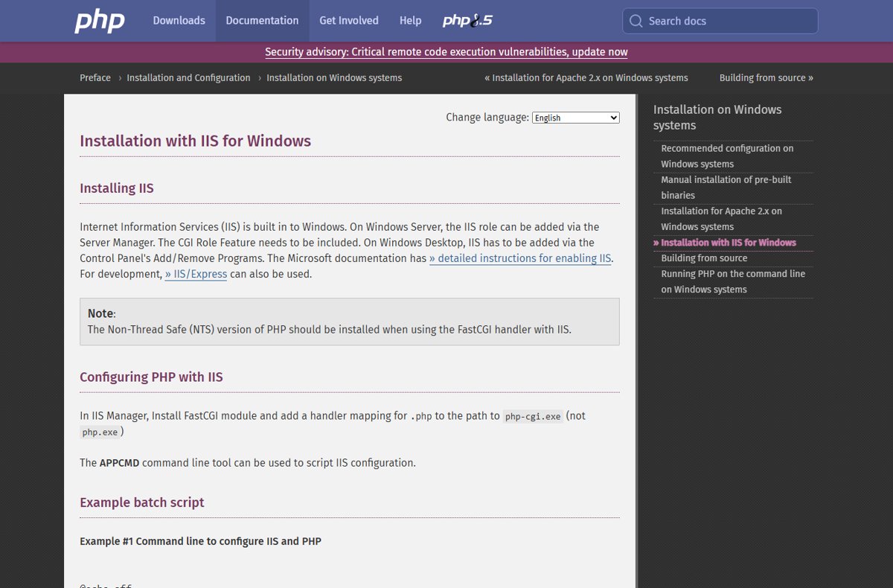Go to next page Building from source
This screenshot has height=588, width=893.
766,77
